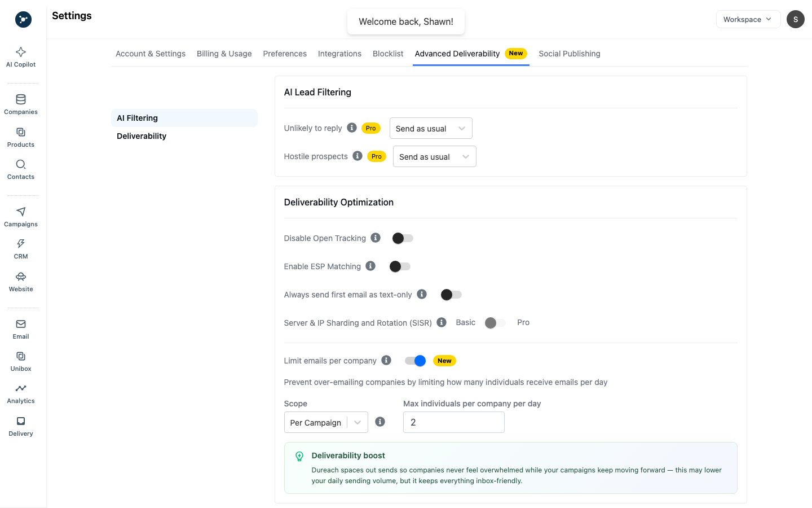Open the Per Campaign scope dropdown

pos(326,422)
